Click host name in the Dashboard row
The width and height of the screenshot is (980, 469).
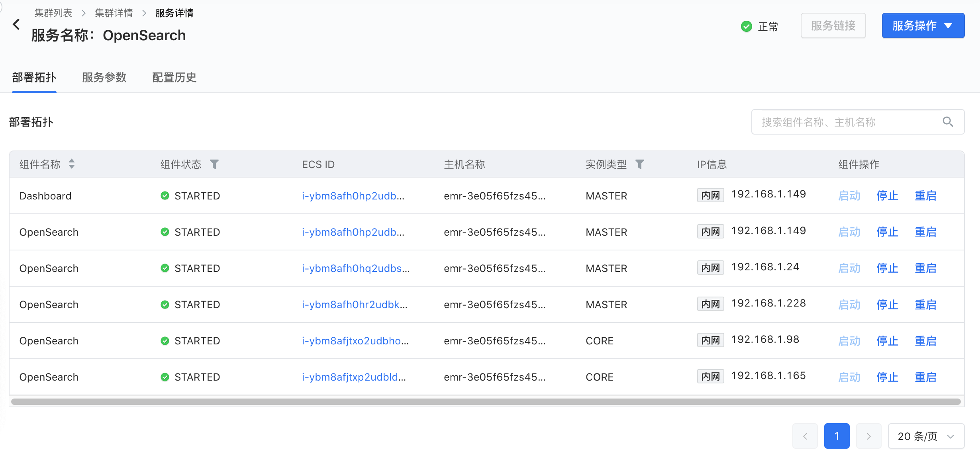[495, 196]
